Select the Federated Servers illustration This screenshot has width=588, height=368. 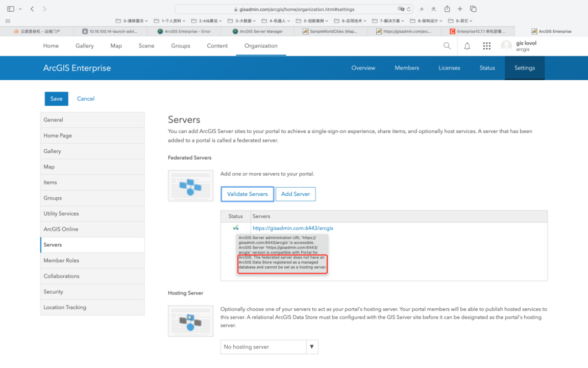click(190, 186)
